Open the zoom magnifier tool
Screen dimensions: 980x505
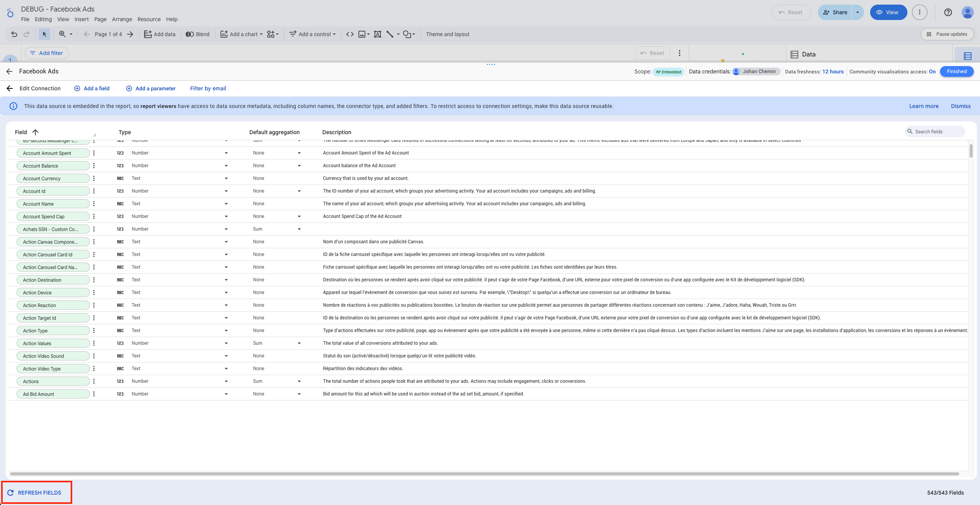62,34
